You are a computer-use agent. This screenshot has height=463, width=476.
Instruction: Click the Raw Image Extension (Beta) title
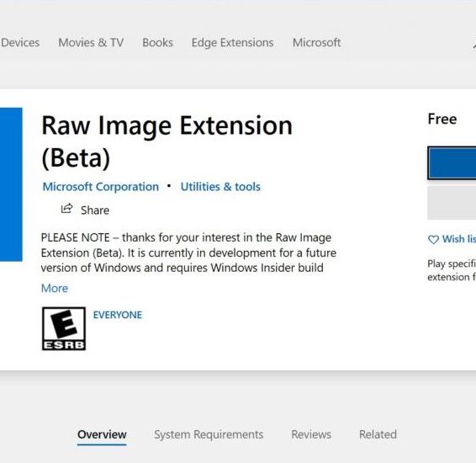(167, 141)
